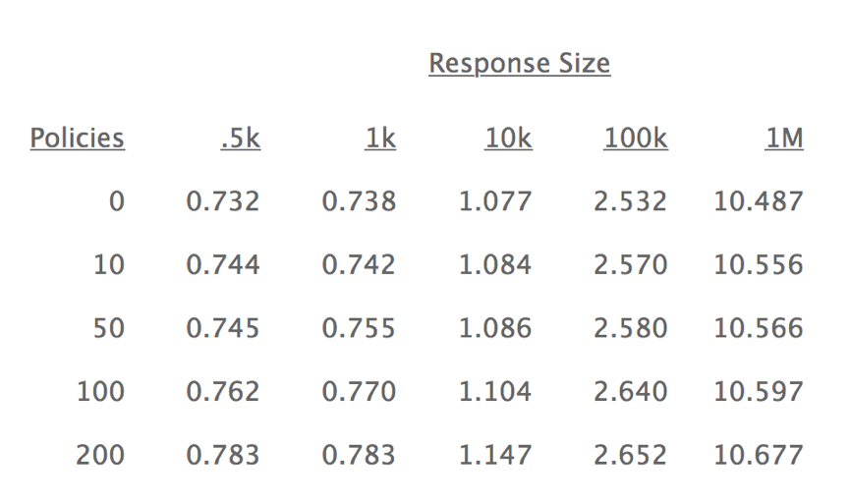Image resolution: width=850 pixels, height=504 pixels.
Task: Click the 10 policies row label
Action: 109,265
